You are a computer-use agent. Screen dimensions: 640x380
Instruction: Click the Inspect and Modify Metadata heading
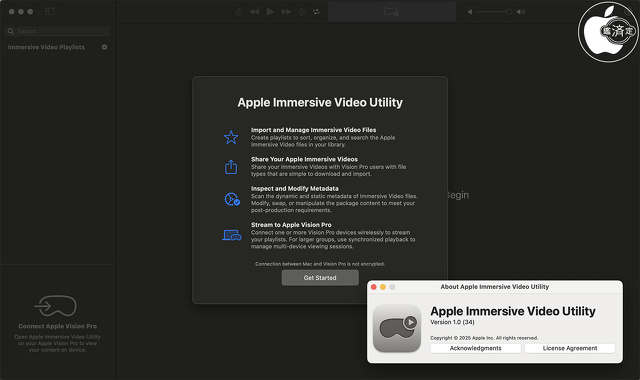point(295,189)
